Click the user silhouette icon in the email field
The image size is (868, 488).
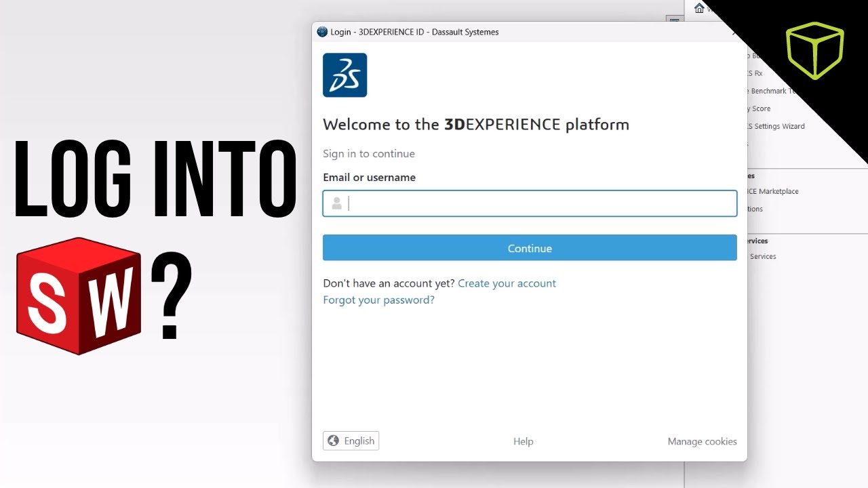coord(336,203)
